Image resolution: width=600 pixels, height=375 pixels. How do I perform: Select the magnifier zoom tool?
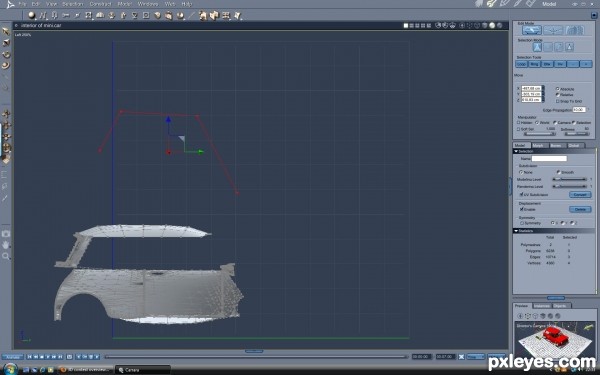click(x=6, y=256)
